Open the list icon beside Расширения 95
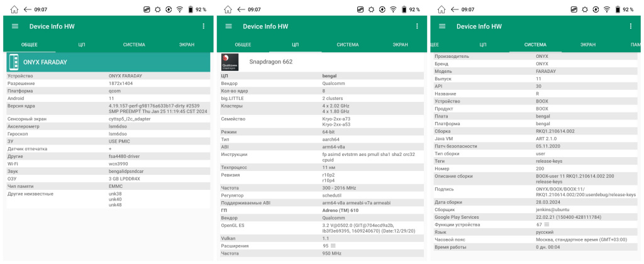Image resolution: width=644 pixels, height=264 pixels. click(x=333, y=246)
